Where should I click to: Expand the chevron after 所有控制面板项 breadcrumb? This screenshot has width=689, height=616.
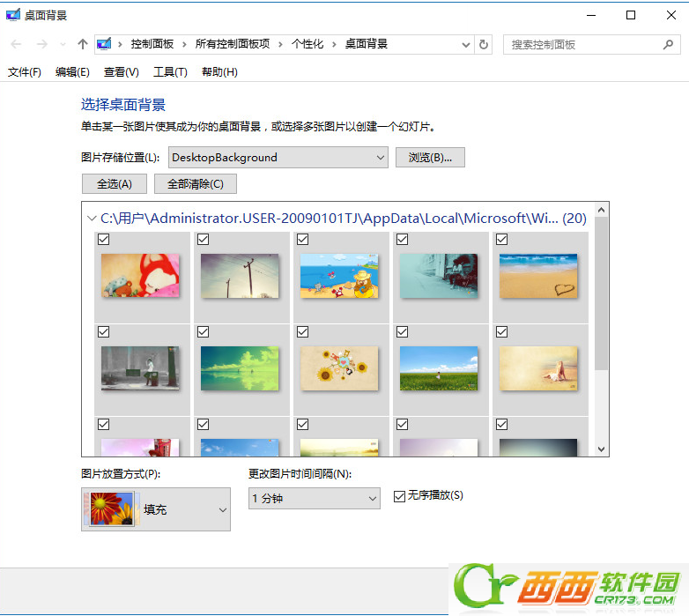pyautogui.click(x=280, y=44)
